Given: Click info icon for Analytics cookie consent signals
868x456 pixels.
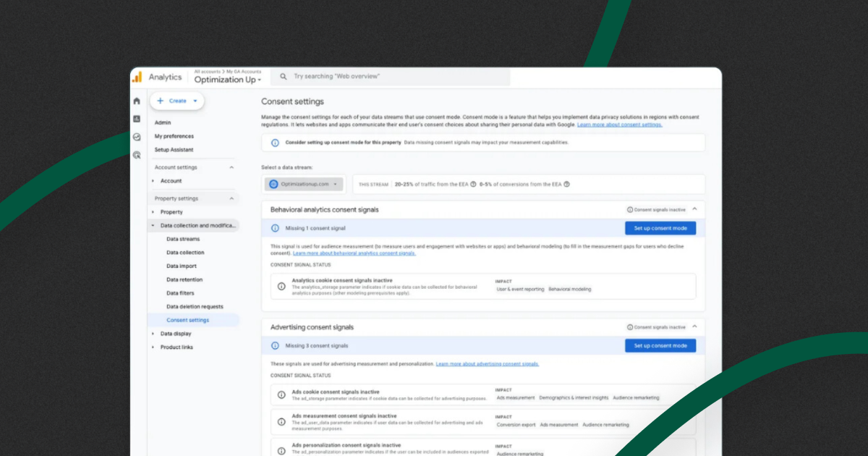Looking at the screenshot, I should click(x=281, y=286).
